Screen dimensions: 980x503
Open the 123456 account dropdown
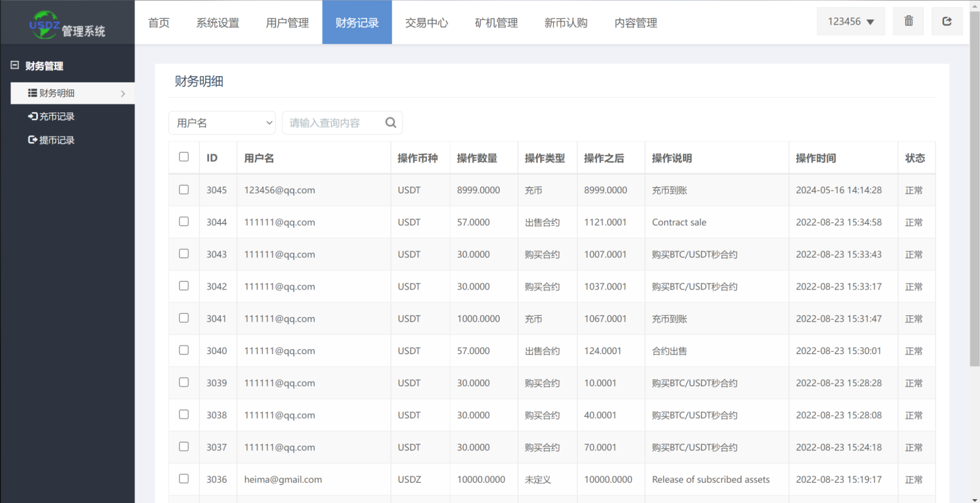pos(850,21)
